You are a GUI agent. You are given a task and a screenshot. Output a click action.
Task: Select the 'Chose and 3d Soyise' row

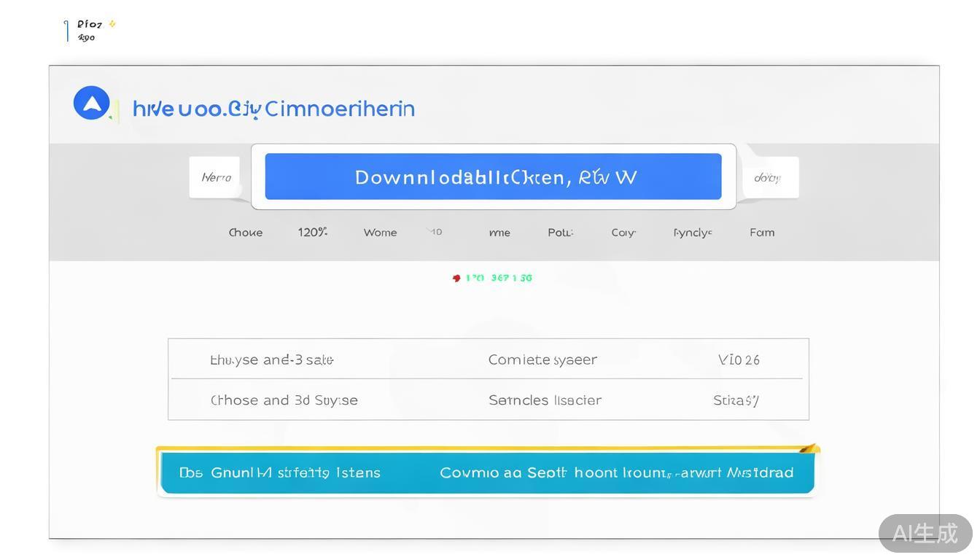click(284, 400)
